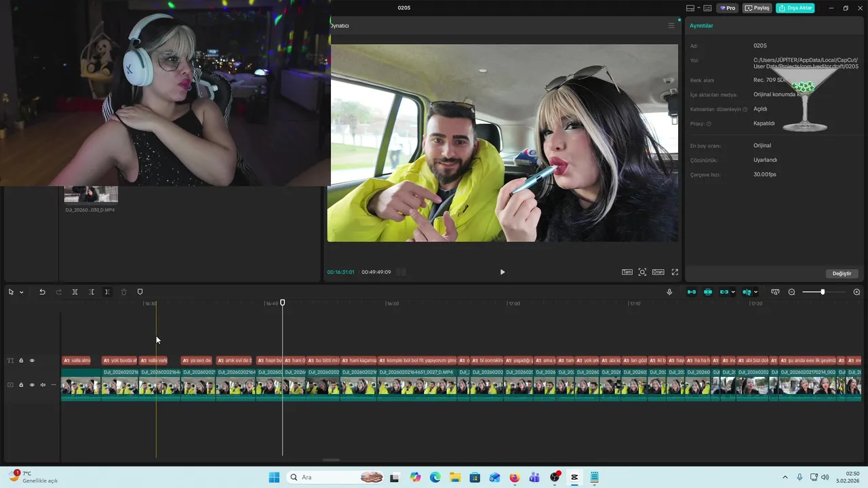Open the Ayrıntılar details tab
Screen dimensions: 868x488
pos(701,26)
